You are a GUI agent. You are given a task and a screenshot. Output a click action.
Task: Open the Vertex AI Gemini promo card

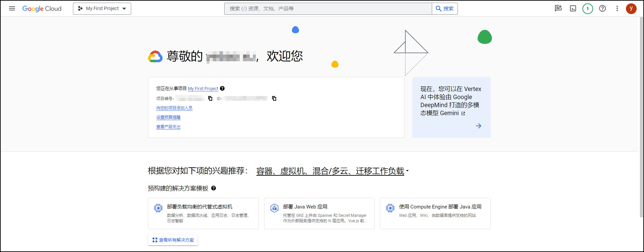[x=452, y=107]
